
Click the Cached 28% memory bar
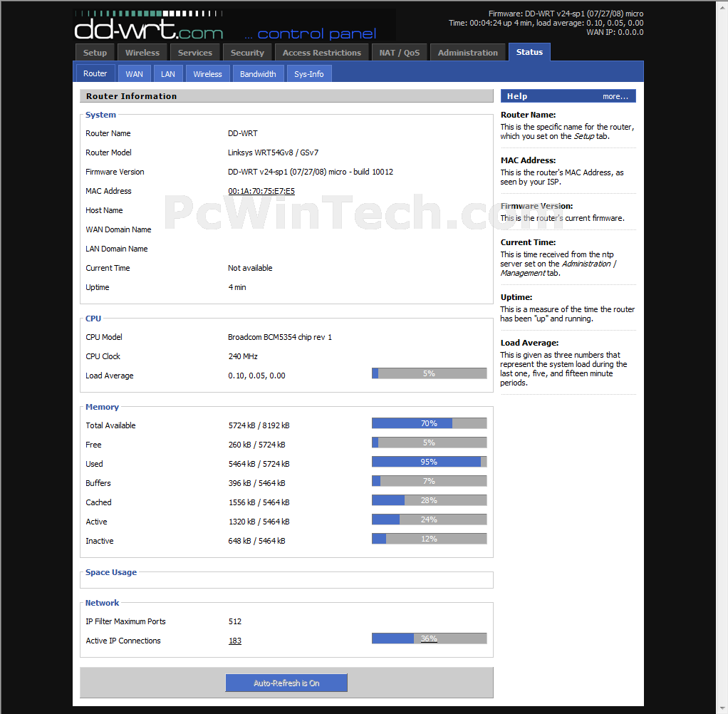click(429, 500)
